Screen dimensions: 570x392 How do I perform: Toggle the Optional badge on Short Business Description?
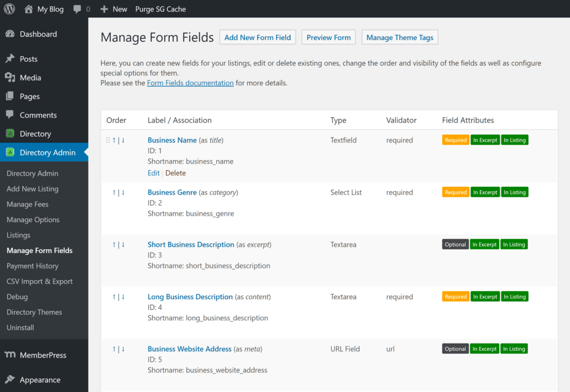click(x=455, y=244)
